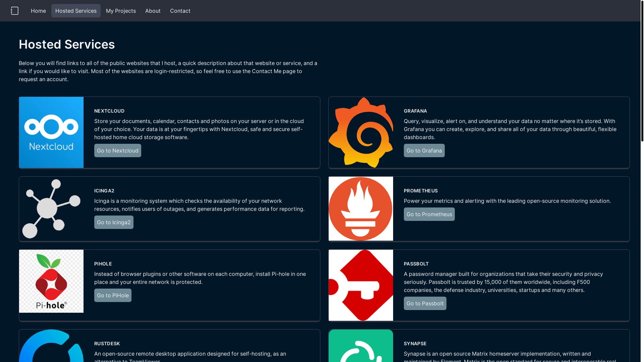The image size is (644, 362).
Task: Open the Home nav item
Action: (x=38, y=11)
